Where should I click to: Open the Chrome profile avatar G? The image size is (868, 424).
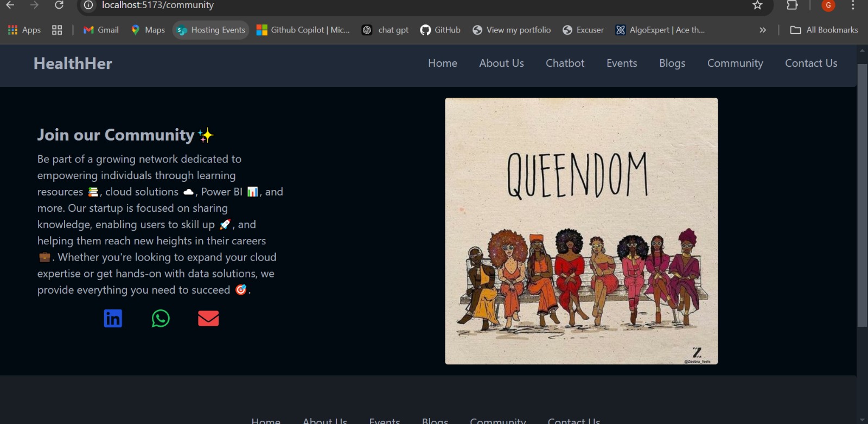[828, 5]
